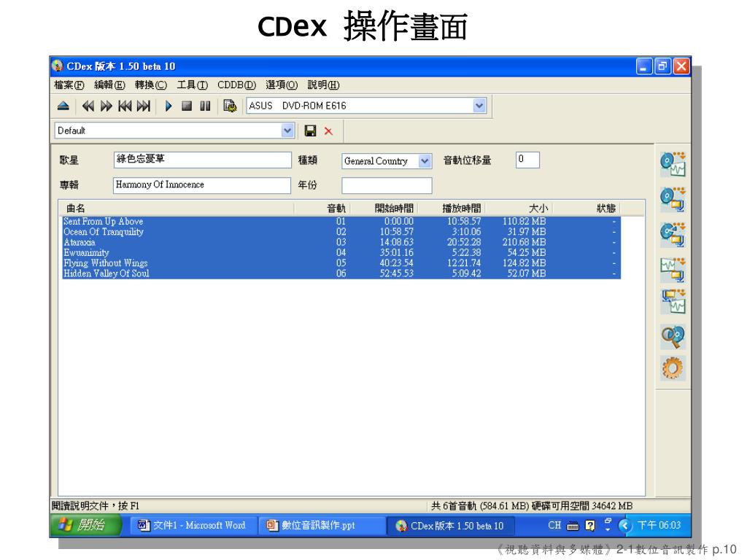747x560 pixels.
Task: Expand hidden tray icons arrow
Action: tap(625, 525)
